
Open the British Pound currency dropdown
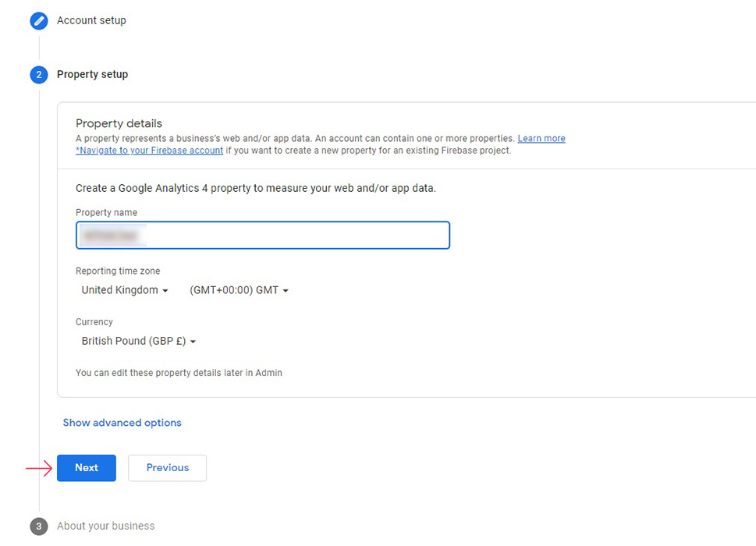coord(138,341)
